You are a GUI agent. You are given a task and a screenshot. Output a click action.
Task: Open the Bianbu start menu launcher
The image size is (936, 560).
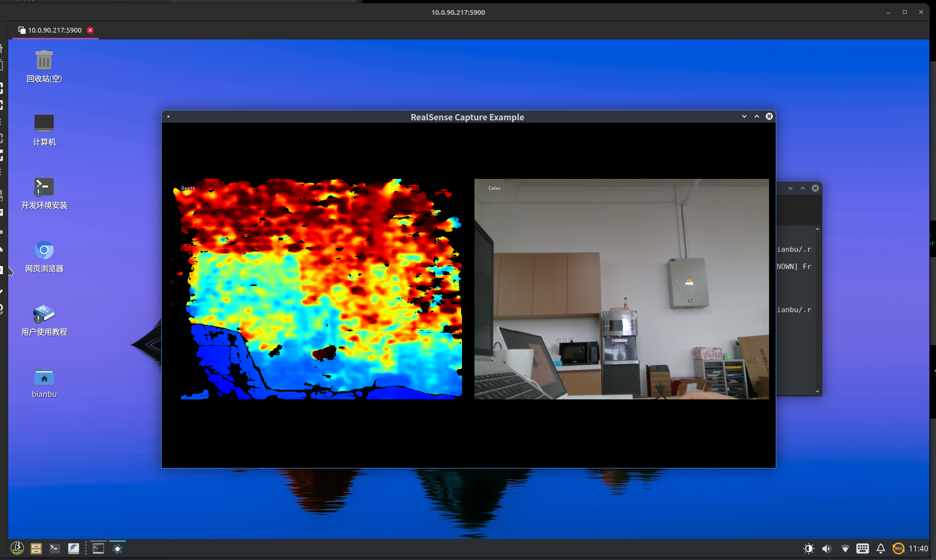coord(17,548)
